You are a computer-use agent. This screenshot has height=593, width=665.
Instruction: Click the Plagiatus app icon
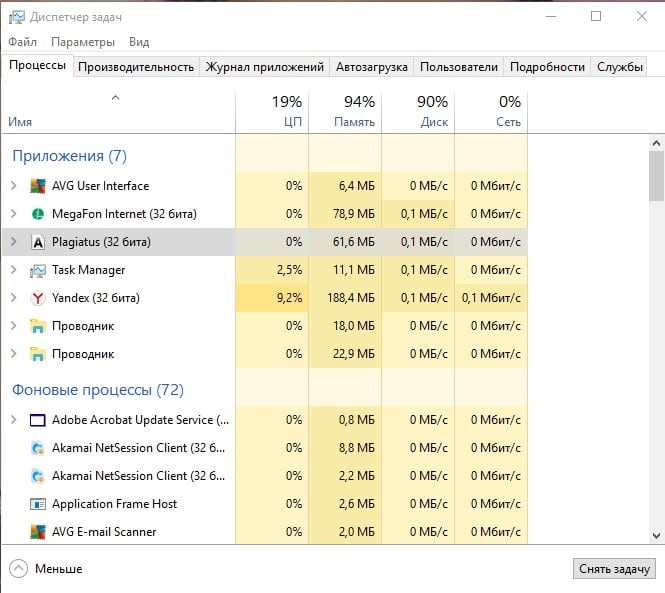[x=38, y=242]
